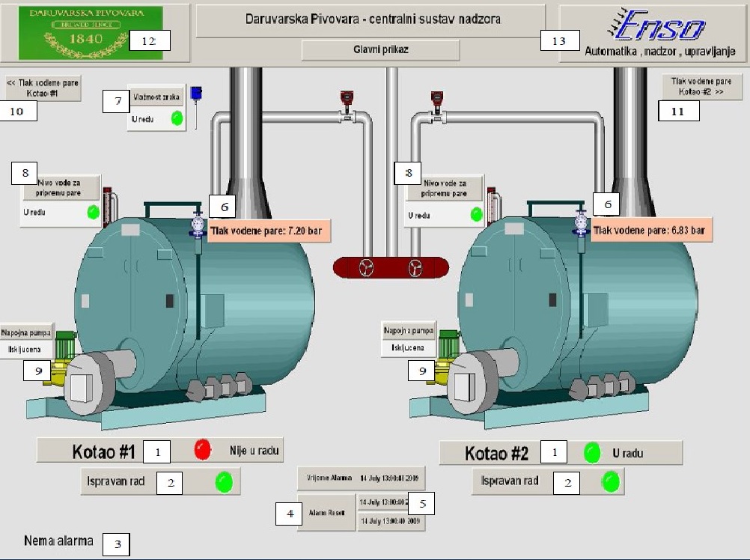Click bottom timestamp right of Alarm Reset
The image size is (750, 560).
[x=390, y=521]
